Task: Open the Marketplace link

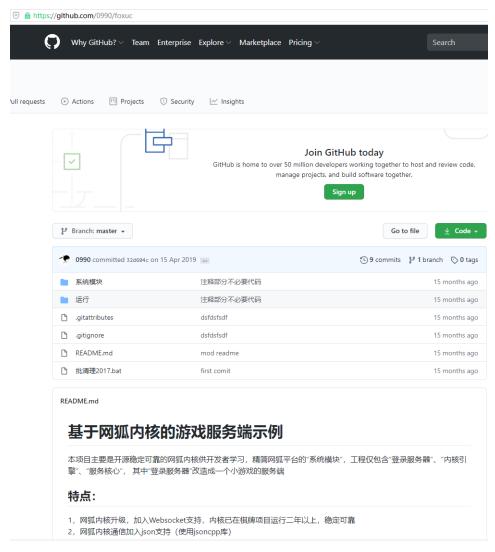Action: pos(260,43)
